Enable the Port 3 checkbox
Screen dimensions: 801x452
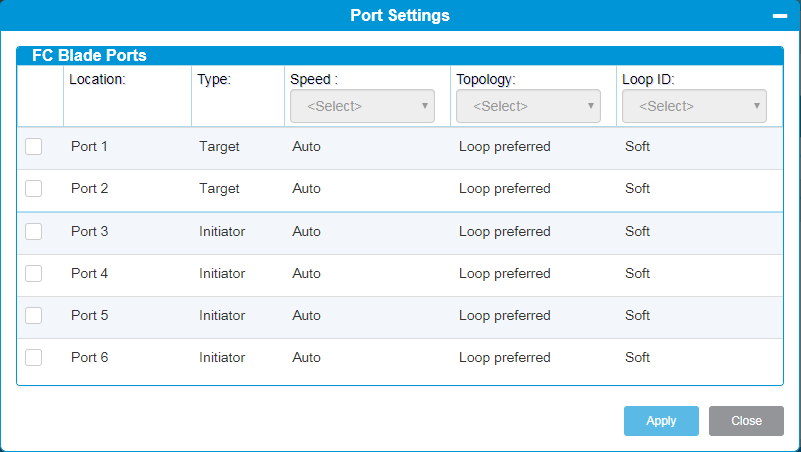click(34, 231)
